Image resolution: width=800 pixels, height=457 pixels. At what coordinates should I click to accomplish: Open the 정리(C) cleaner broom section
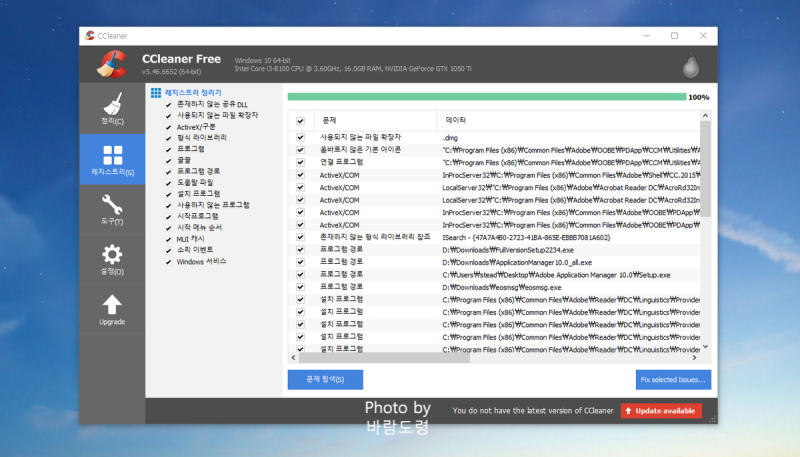(112, 109)
